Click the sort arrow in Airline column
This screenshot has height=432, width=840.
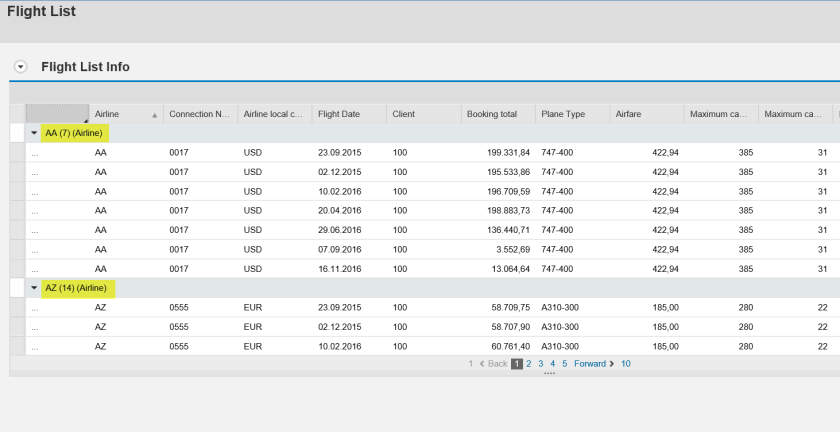point(154,115)
